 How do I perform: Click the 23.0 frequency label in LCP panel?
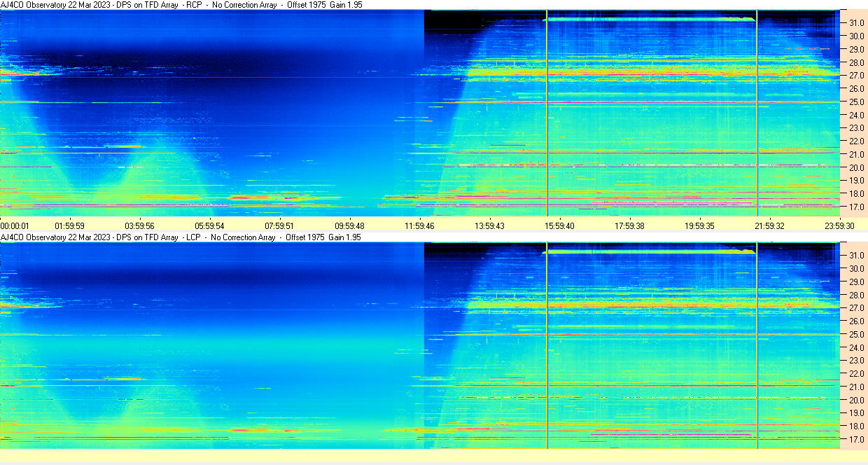[857, 361]
